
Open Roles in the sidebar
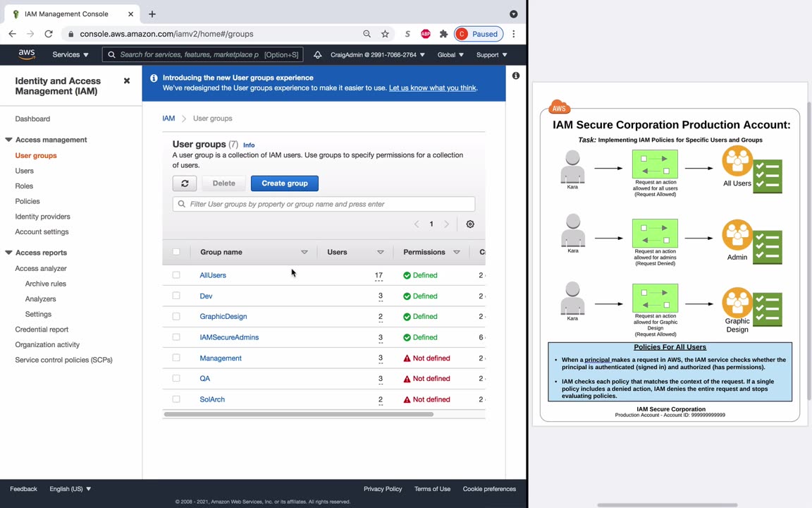coord(24,186)
